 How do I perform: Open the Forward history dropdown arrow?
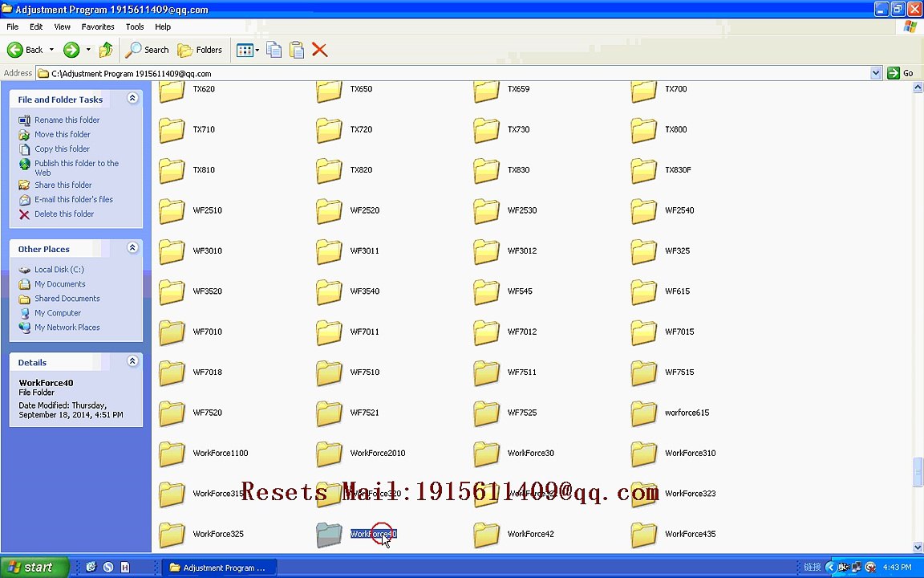(x=88, y=50)
